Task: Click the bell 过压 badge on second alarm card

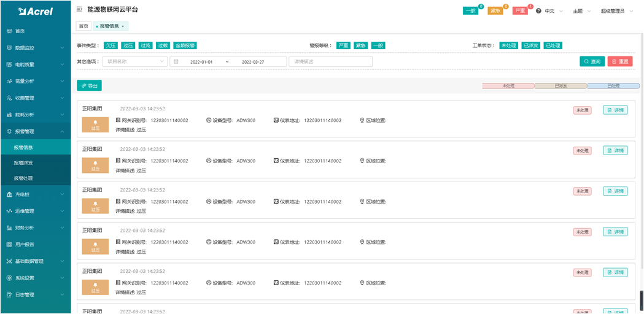Action: (95, 166)
